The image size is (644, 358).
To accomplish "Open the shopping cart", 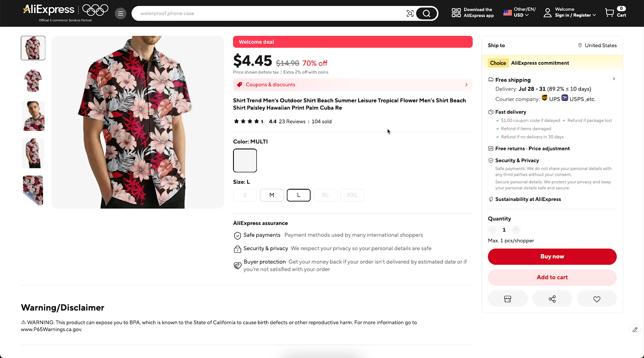I will (x=615, y=12).
